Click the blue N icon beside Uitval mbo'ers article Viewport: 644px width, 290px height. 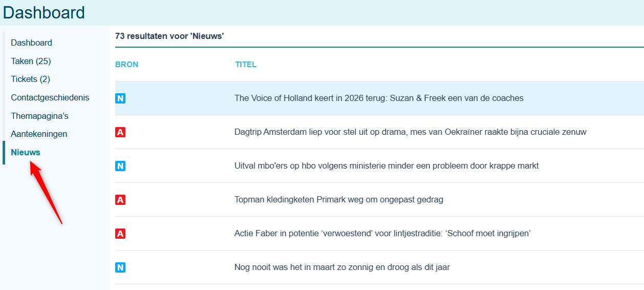(120, 166)
